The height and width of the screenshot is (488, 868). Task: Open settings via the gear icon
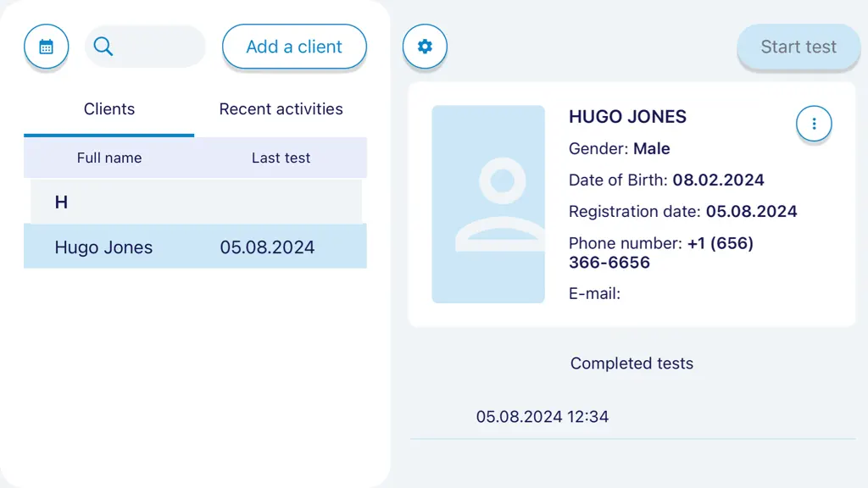pos(425,47)
